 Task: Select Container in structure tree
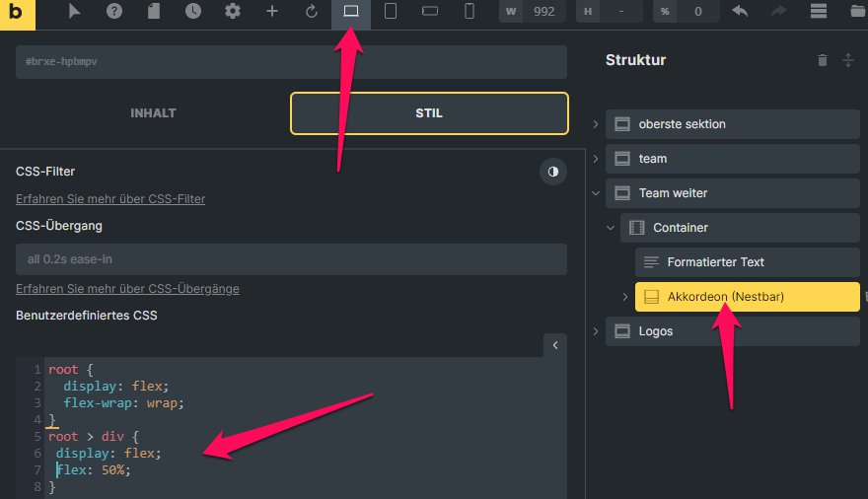740,228
